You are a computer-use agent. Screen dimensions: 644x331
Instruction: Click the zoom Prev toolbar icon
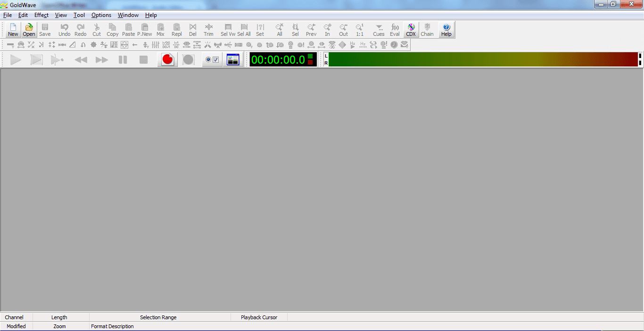[x=311, y=30]
